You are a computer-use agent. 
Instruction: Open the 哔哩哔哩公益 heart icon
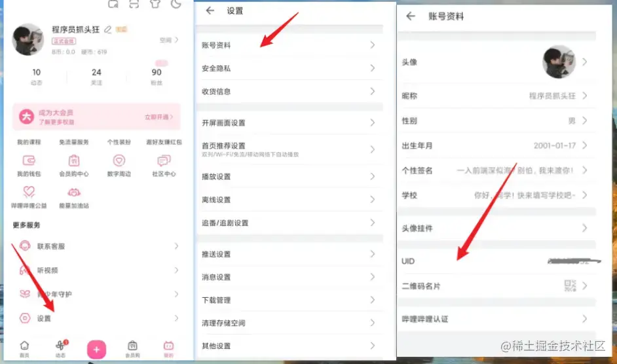[29, 192]
